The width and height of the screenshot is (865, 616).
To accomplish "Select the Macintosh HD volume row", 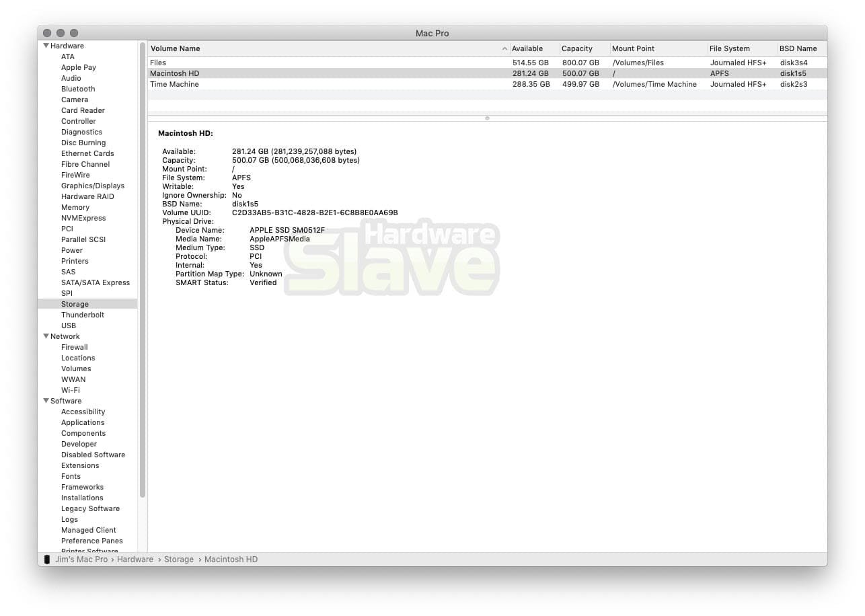I will click(x=488, y=73).
